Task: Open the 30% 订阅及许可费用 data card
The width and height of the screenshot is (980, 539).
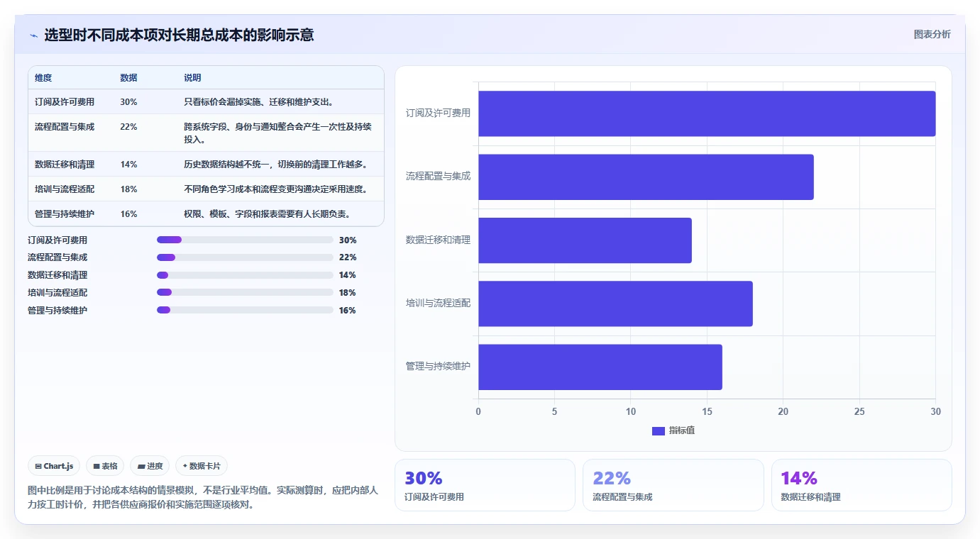Action: (x=485, y=485)
